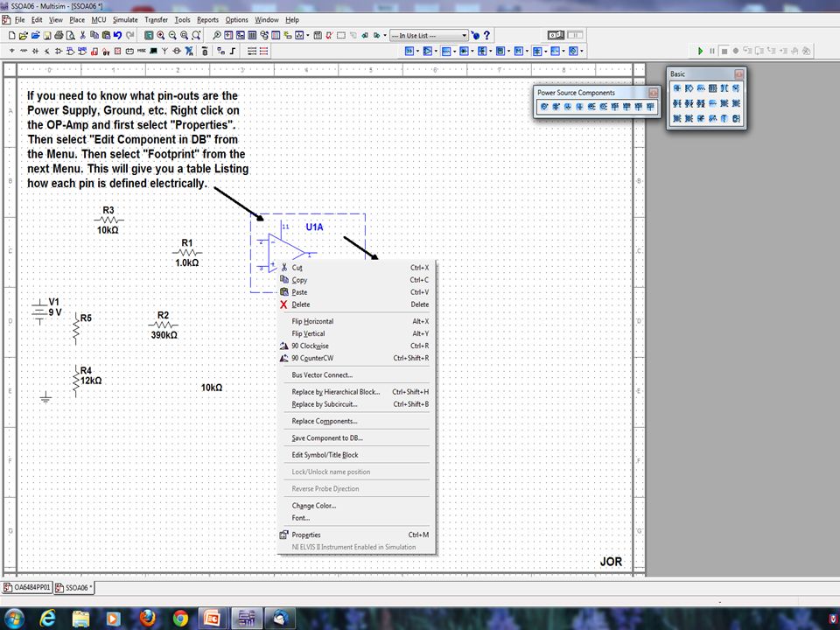
Task: Select Replace Components... in context menu
Action: (356, 421)
